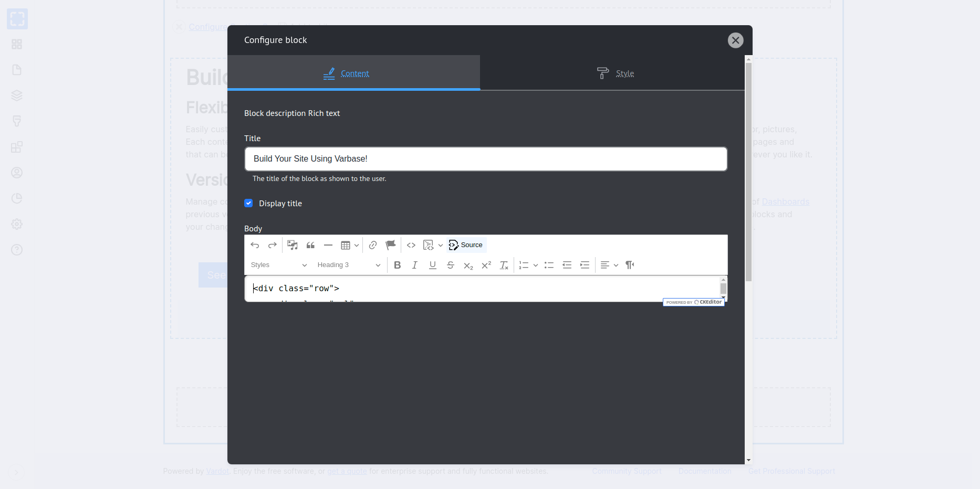Click the Title input field

[x=485, y=159]
